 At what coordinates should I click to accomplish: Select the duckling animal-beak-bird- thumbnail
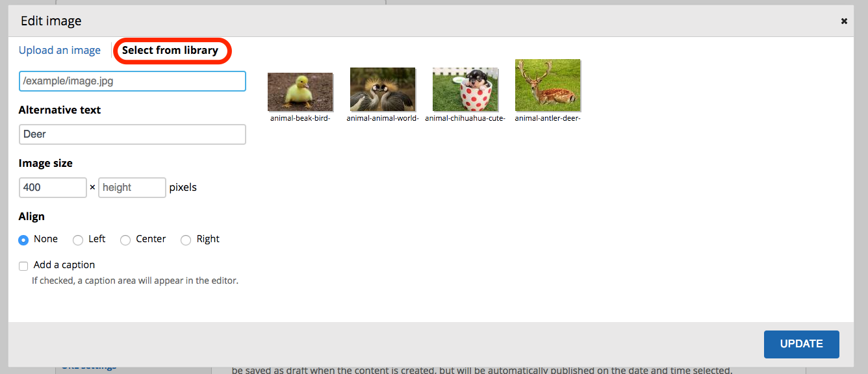pyautogui.click(x=300, y=91)
